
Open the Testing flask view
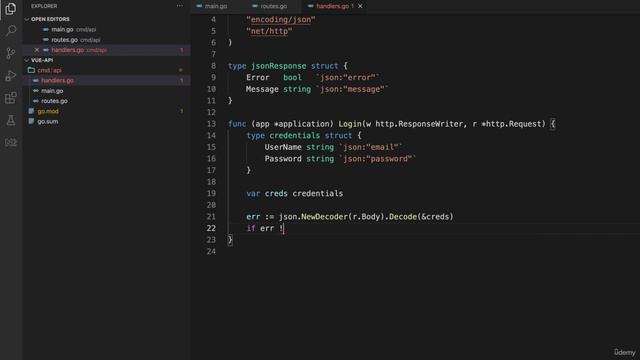(11, 120)
